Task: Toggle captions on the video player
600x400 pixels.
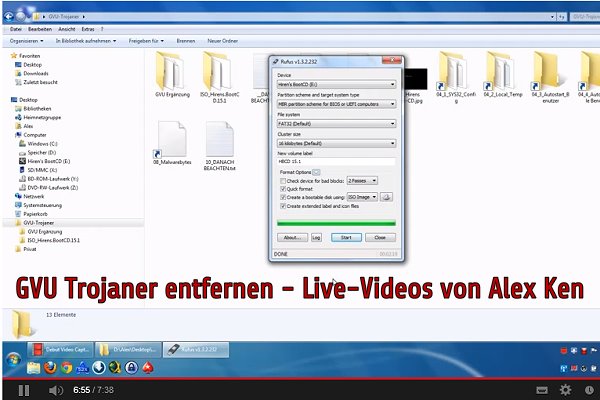Action: (x=542, y=390)
